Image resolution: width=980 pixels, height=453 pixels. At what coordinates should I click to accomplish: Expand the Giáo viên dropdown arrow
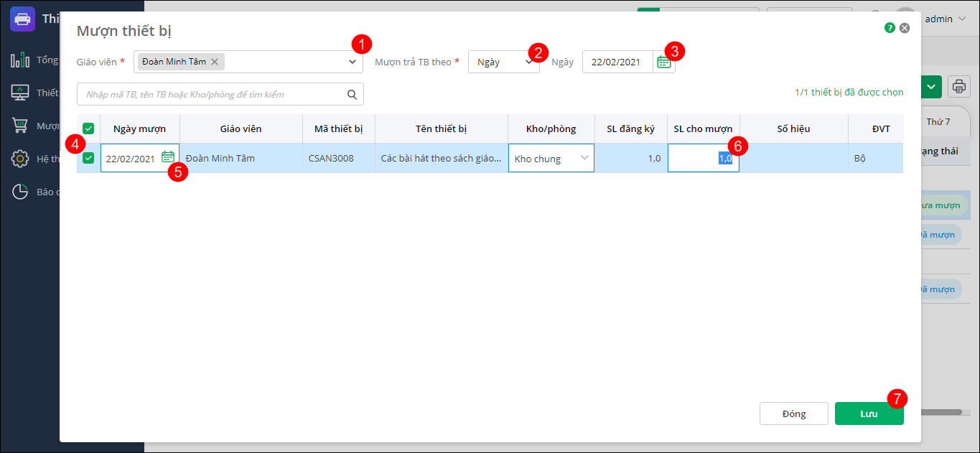pyautogui.click(x=353, y=62)
